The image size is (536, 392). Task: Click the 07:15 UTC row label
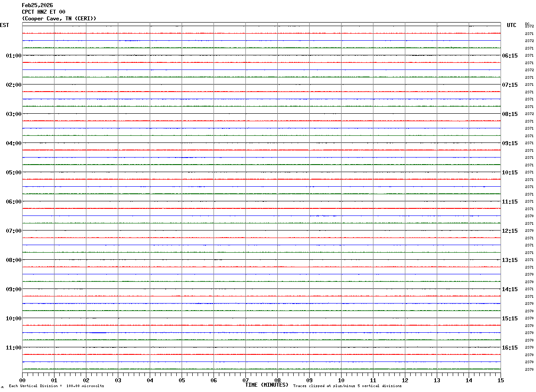click(510, 85)
